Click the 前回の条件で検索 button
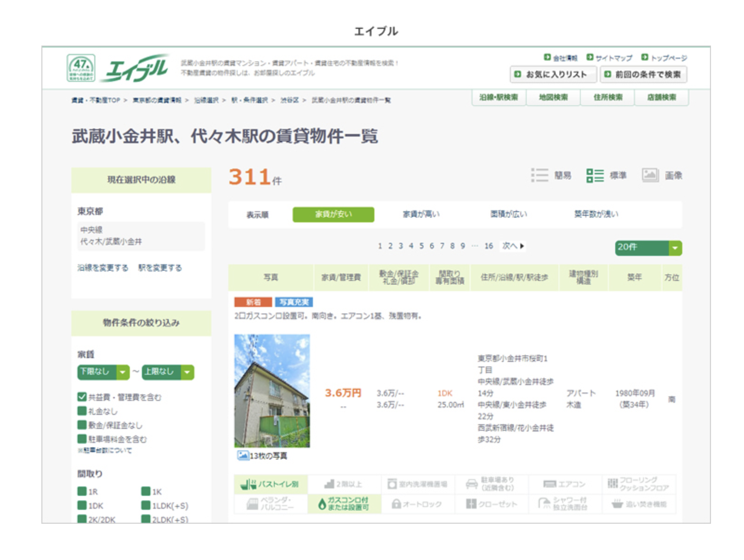The width and height of the screenshot is (744, 560). pos(644,74)
